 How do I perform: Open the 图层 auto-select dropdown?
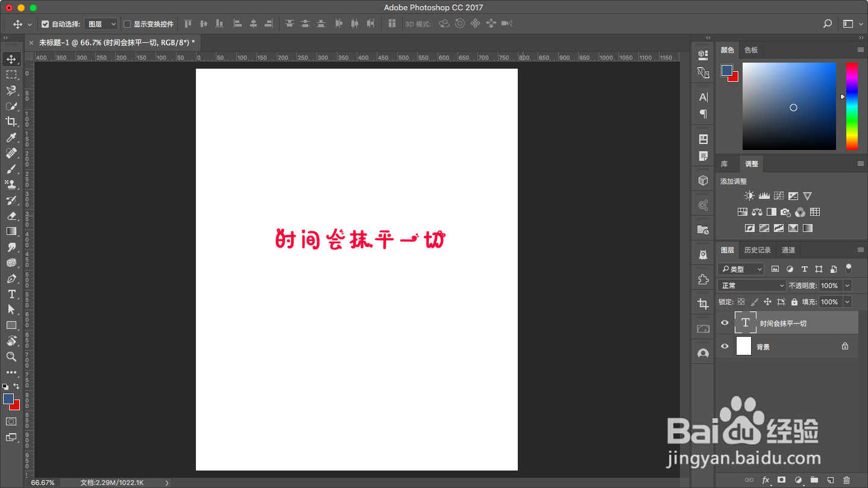point(101,24)
